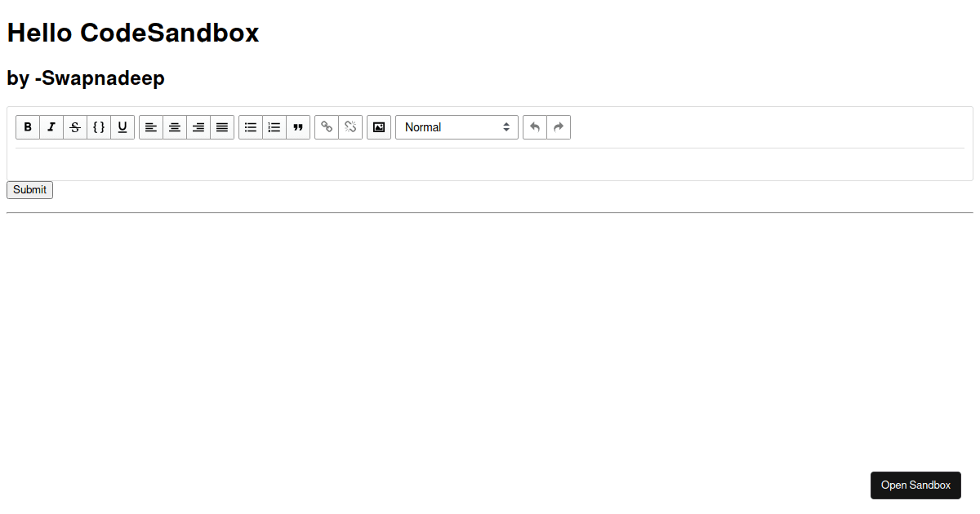Open Sandbox in CodeSandbox

coord(915,485)
